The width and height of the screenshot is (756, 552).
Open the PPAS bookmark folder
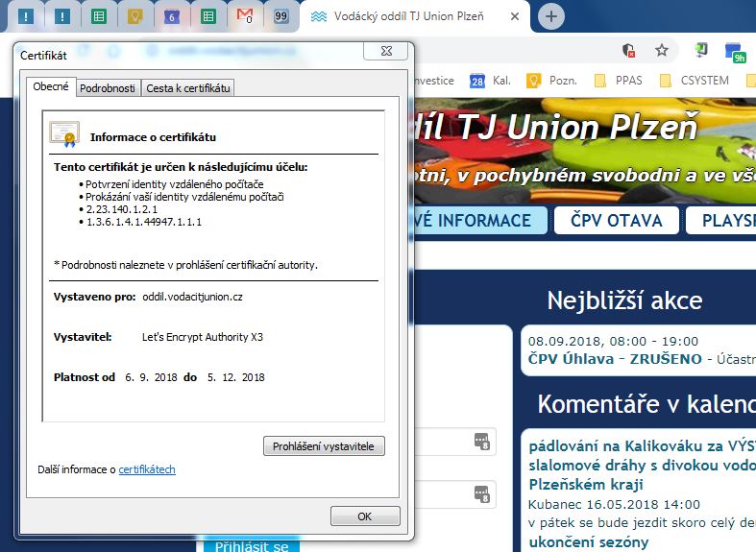tap(619, 81)
